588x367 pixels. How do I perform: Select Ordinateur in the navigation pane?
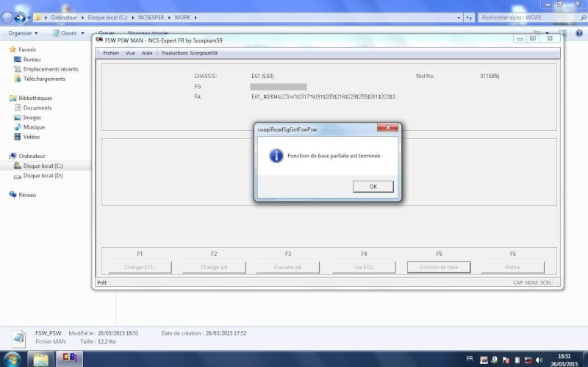tap(32, 156)
